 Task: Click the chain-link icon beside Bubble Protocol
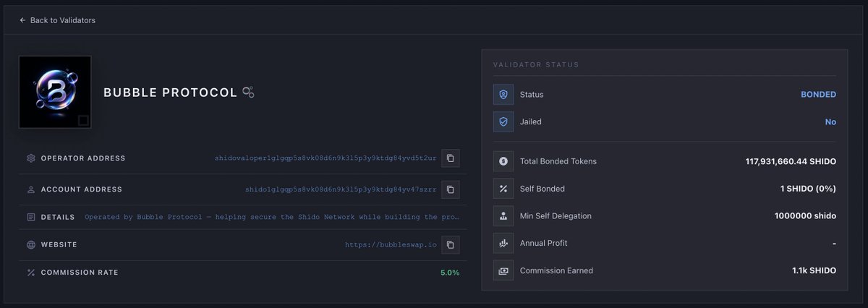(248, 93)
